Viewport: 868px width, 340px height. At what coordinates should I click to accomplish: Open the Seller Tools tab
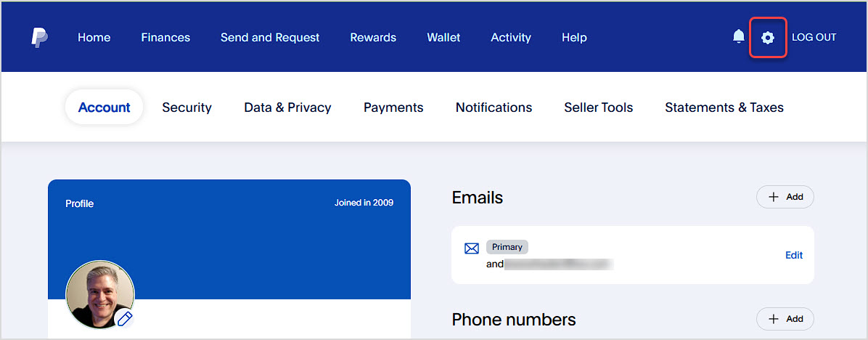599,108
